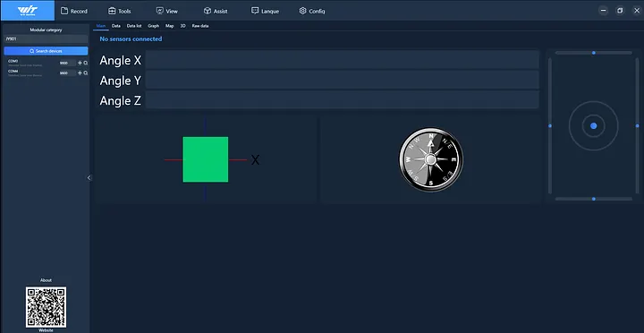Switch to the Main tab
The image size is (644, 333).
tap(101, 26)
